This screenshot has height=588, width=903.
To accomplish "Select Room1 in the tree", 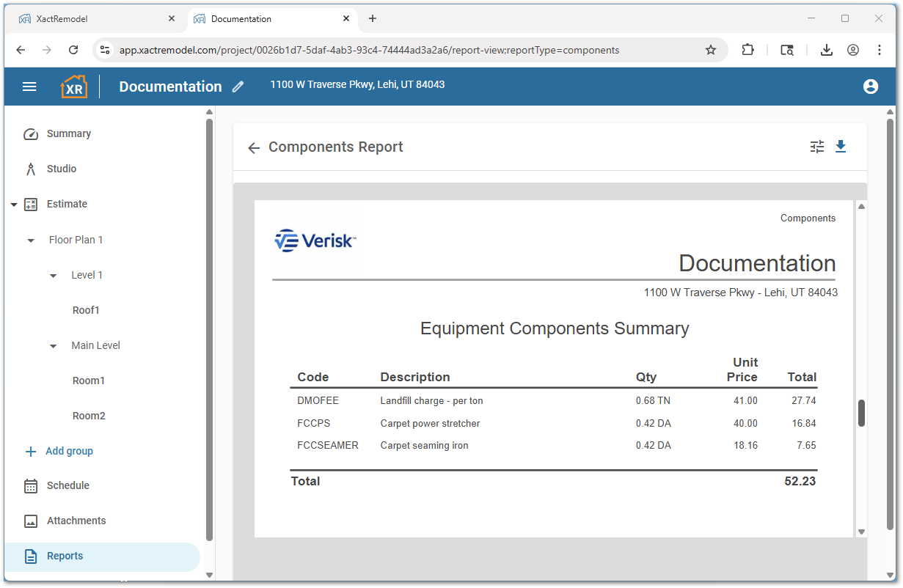I will pyautogui.click(x=89, y=381).
